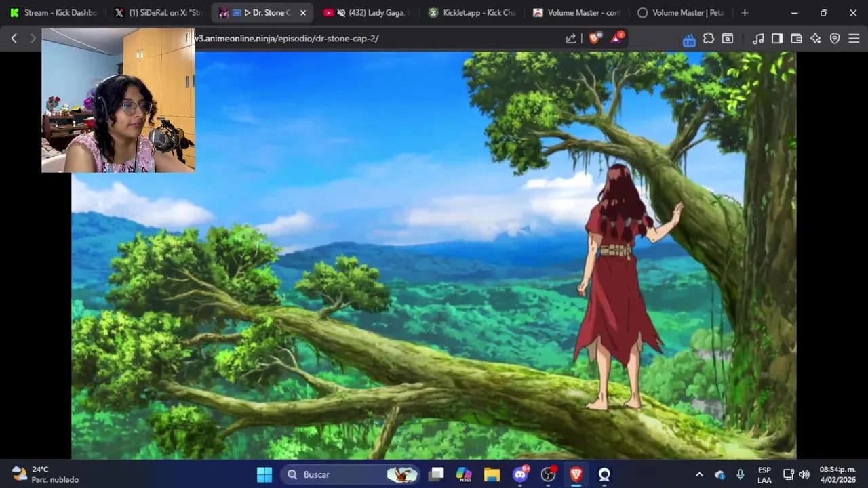This screenshot has height=488, width=868.
Task: Click the browser forward arrow
Action: 33,39
